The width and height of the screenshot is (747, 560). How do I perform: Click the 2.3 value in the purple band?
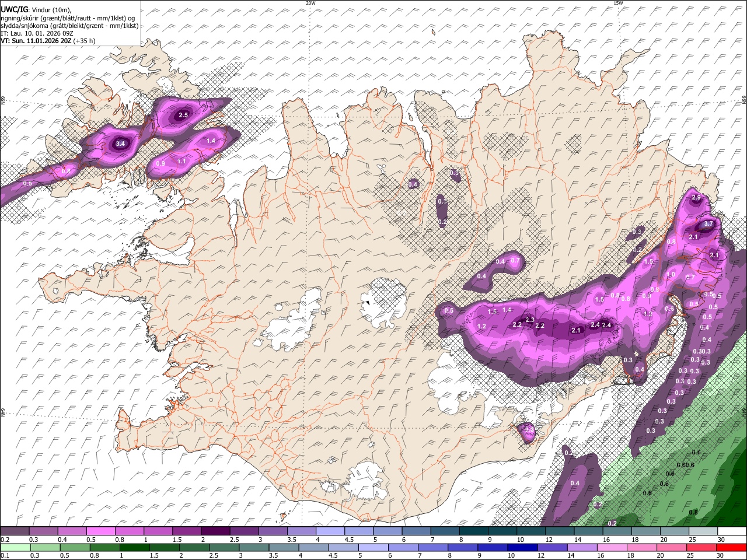530,320
